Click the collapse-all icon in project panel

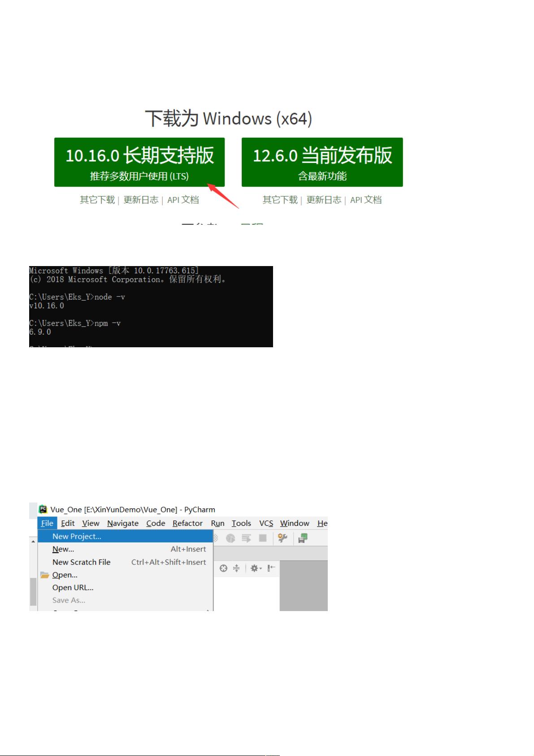coord(236,568)
